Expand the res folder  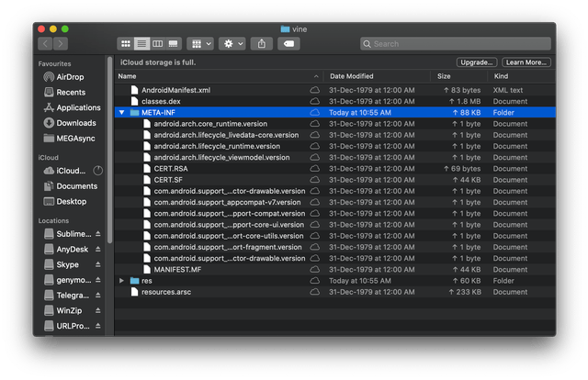click(x=121, y=281)
